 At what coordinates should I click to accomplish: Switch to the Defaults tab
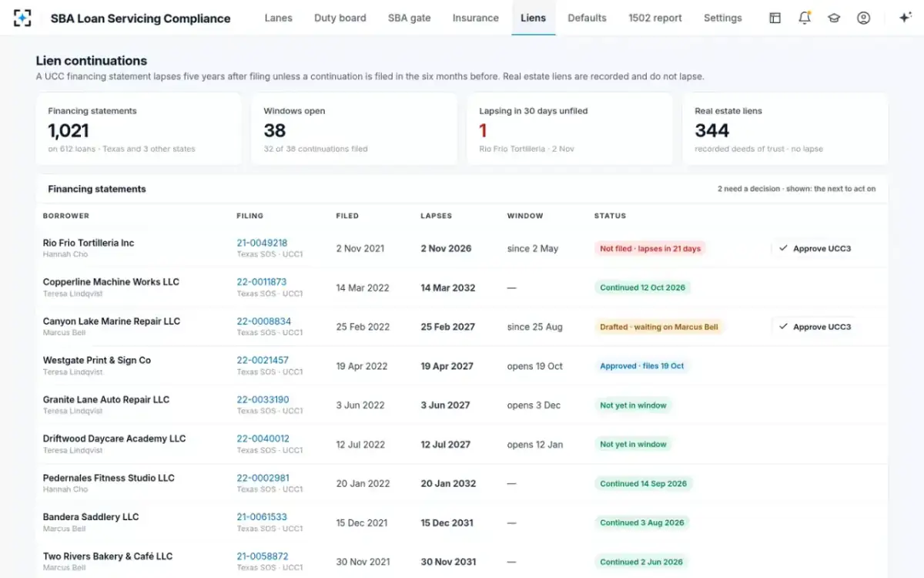click(587, 18)
